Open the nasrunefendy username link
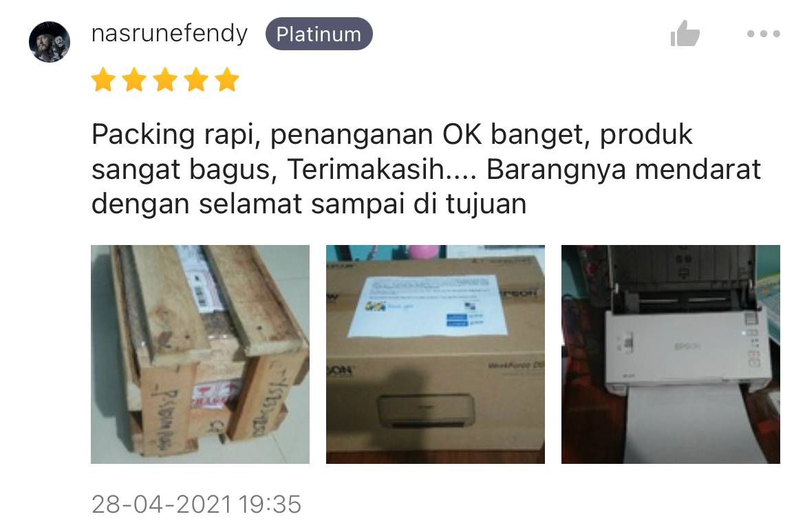Viewport: 805px width, 532px height. click(x=169, y=33)
